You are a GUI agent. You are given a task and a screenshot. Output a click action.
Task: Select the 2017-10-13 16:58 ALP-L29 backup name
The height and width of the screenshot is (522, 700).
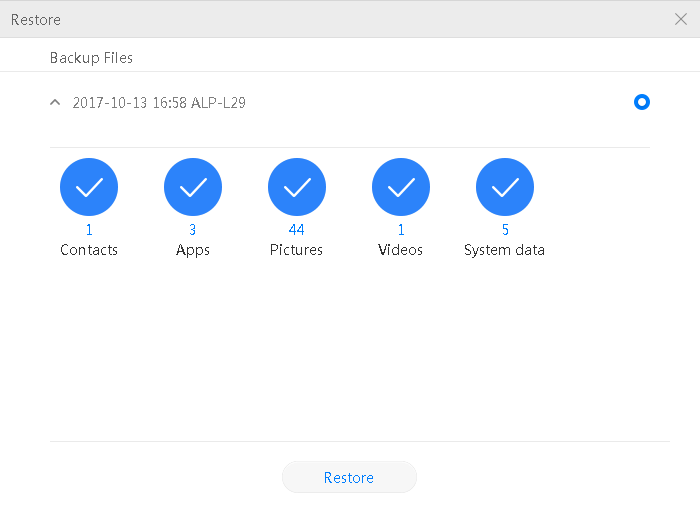tap(159, 103)
